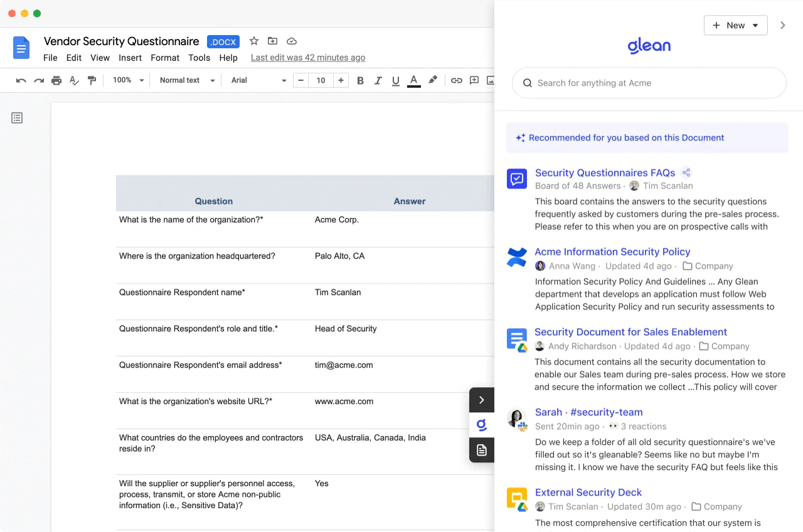Click Sarah's profile avatar

click(516, 418)
